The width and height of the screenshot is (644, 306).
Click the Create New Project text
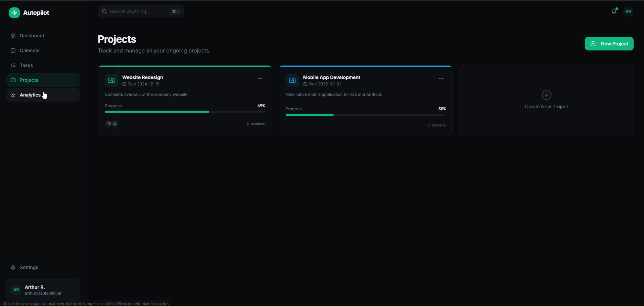[546, 107]
